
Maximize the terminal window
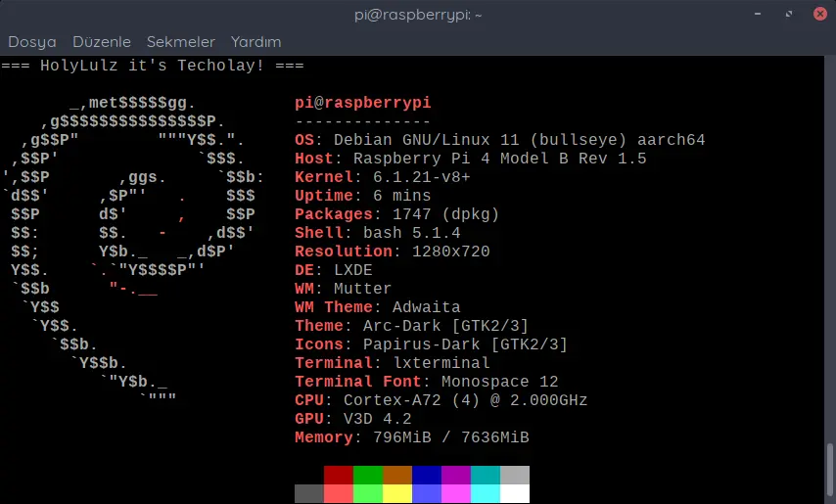(789, 14)
